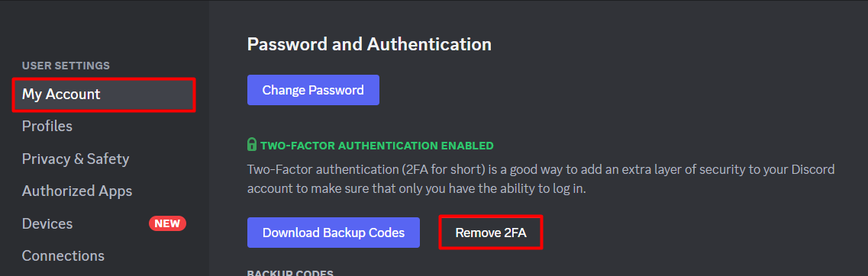
Task: Click the word Discord in the description
Action: pyautogui.click(x=813, y=169)
